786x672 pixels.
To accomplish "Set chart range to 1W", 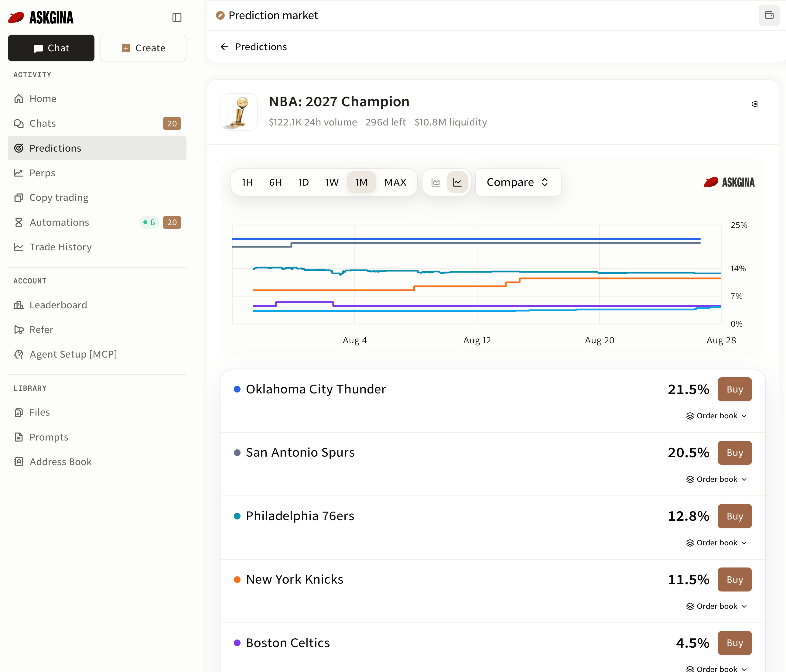I will click(x=332, y=183).
